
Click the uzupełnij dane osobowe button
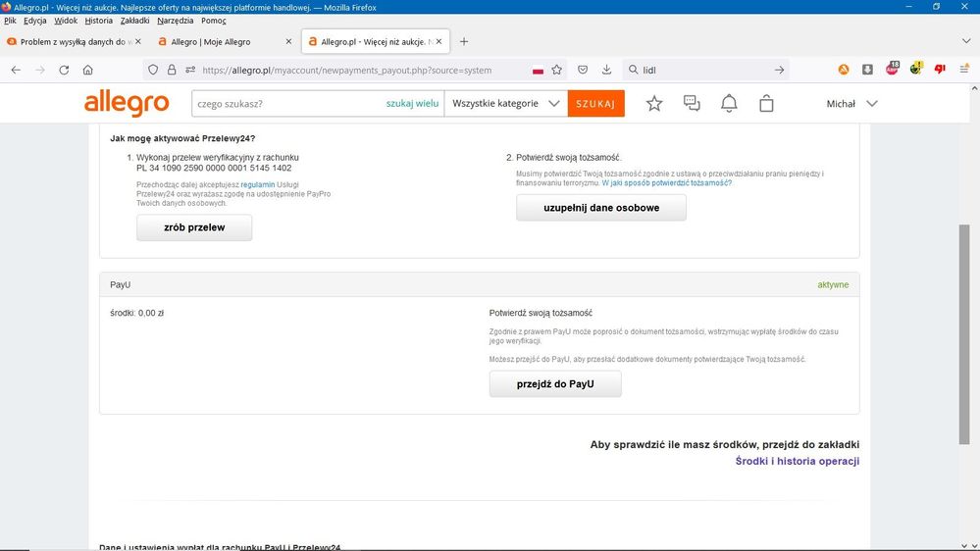point(601,208)
